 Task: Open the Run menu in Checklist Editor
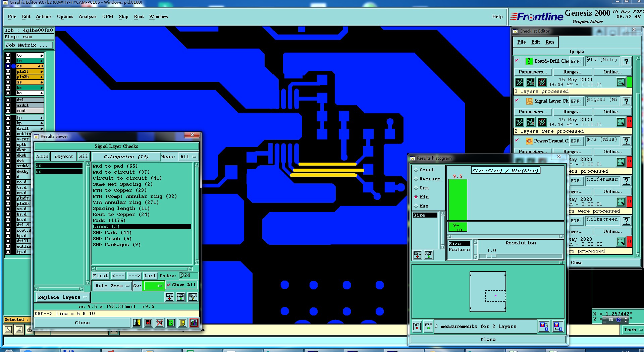click(550, 42)
